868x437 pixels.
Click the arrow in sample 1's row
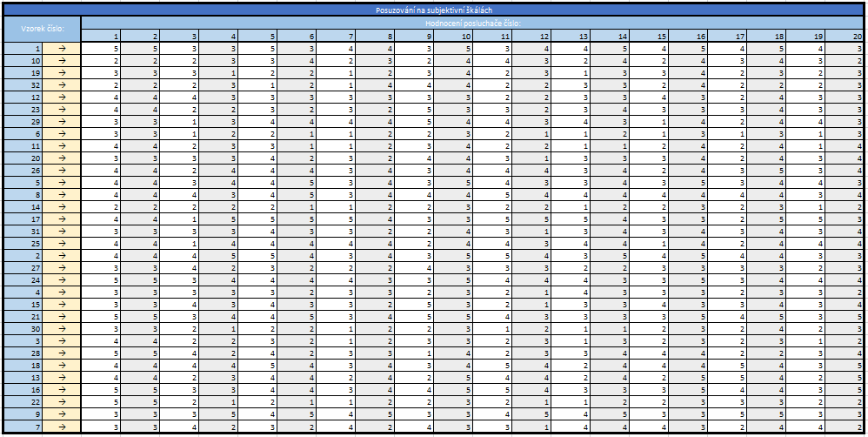[62, 49]
